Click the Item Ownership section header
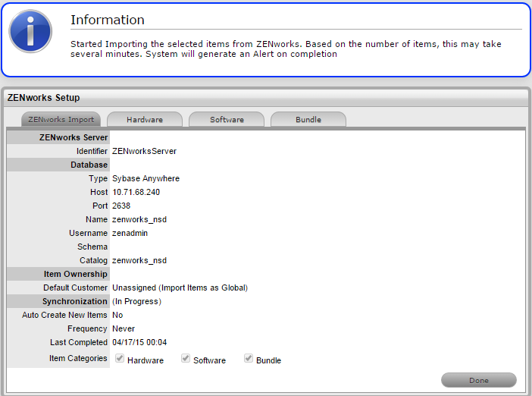The width and height of the screenshot is (532, 396). tap(75, 274)
